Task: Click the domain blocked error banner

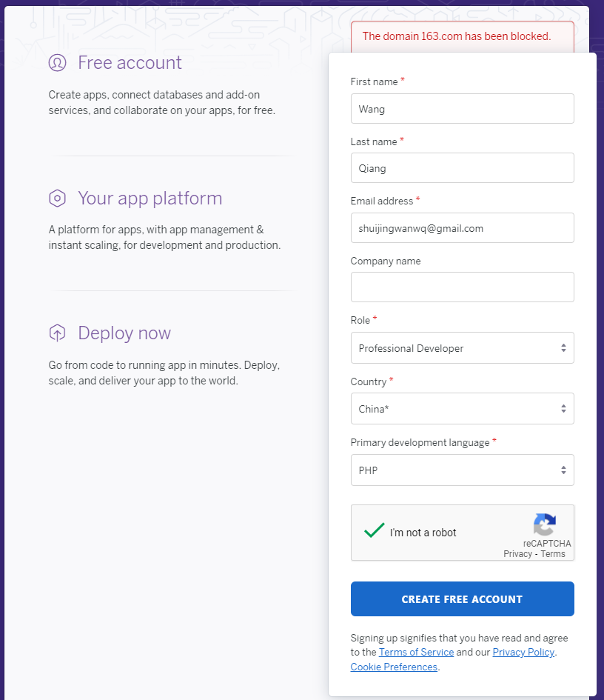Action: [462, 36]
